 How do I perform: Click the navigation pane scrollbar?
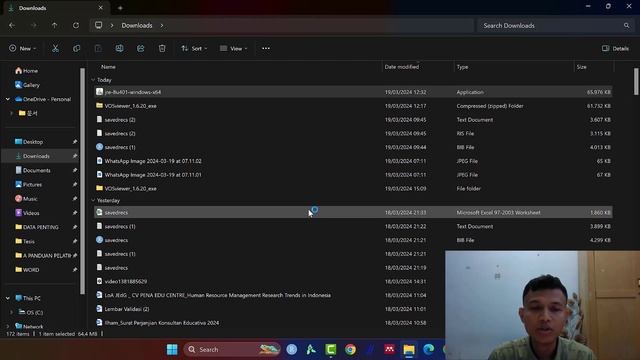tap(82, 180)
